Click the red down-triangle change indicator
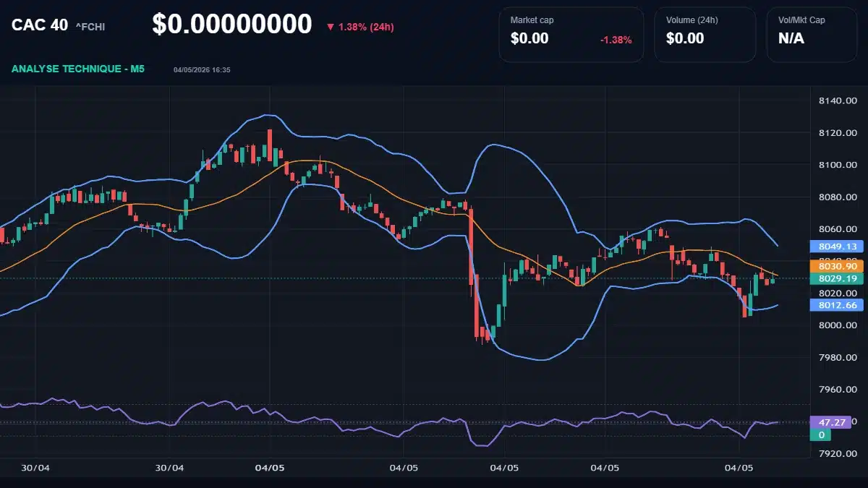 pos(331,27)
